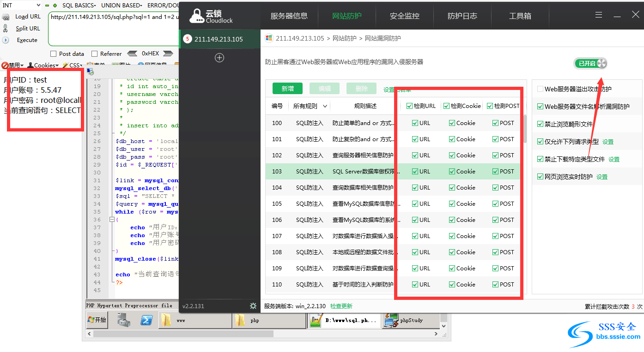
Task: Toggle header 检测POST checkbox
Action: pos(490,106)
